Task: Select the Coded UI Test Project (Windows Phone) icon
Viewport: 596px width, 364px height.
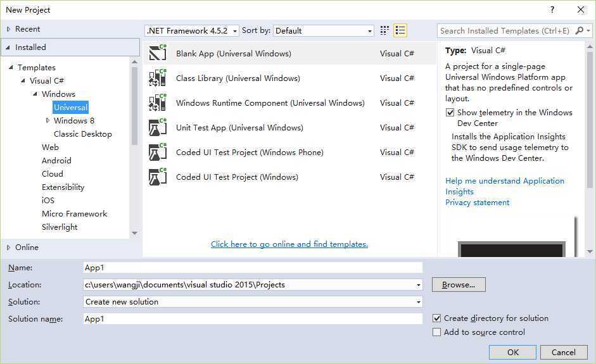Action: (x=157, y=151)
